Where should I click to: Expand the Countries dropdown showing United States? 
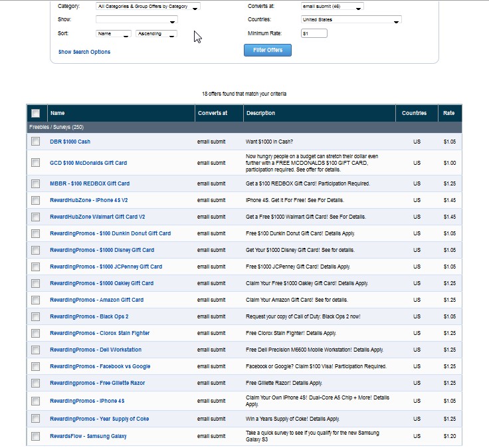[351, 19]
